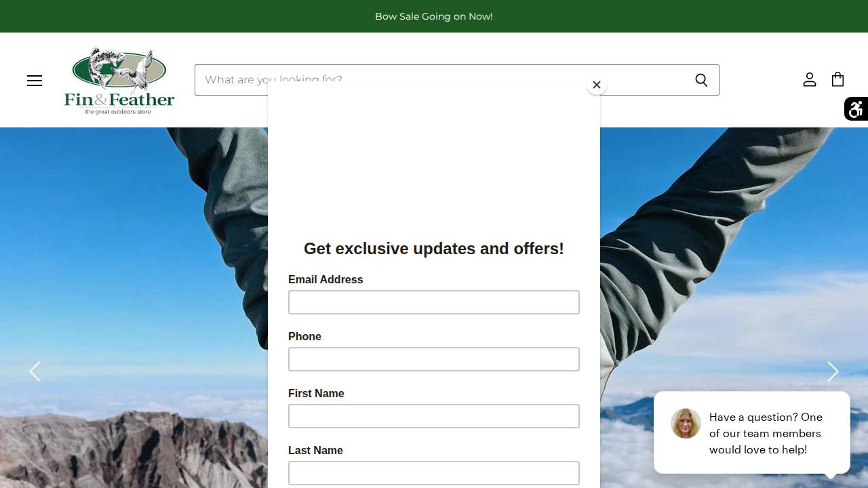This screenshot has width=868, height=488.
Task: Go to the previous hero slide
Action: click(35, 371)
